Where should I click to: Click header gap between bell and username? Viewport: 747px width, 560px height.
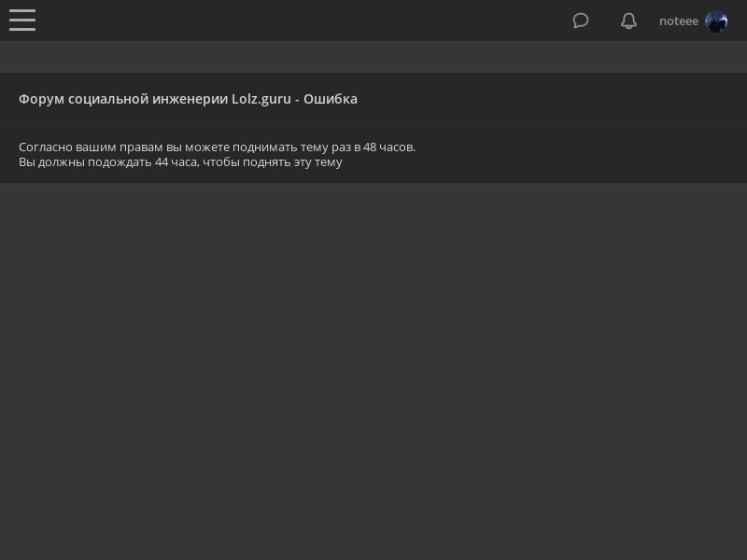[x=648, y=21]
